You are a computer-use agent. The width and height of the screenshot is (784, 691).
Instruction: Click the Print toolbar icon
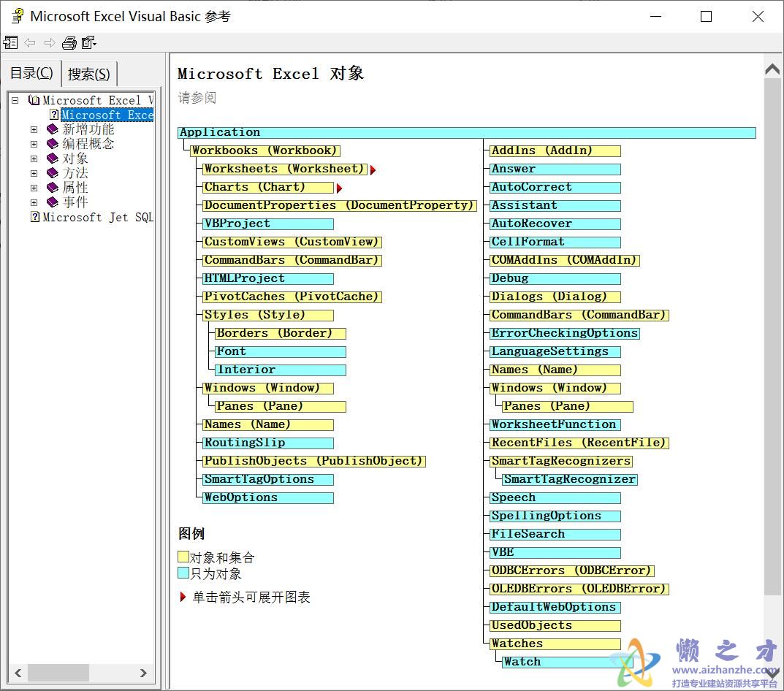click(x=69, y=43)
